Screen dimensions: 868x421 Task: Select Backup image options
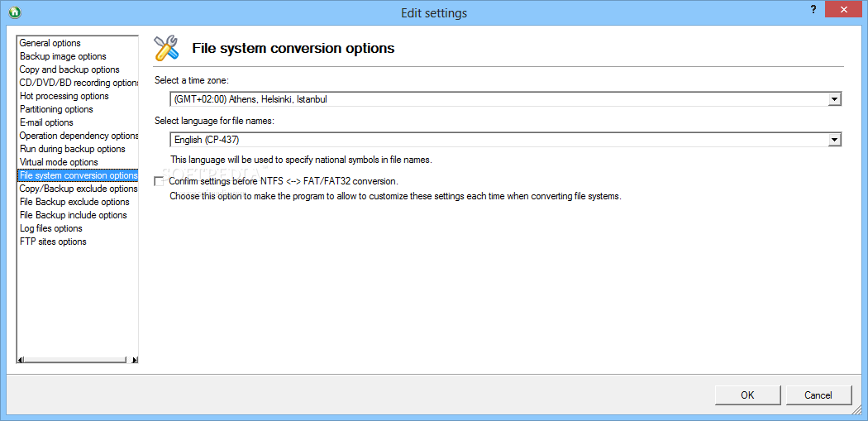(x=78, y=56)
